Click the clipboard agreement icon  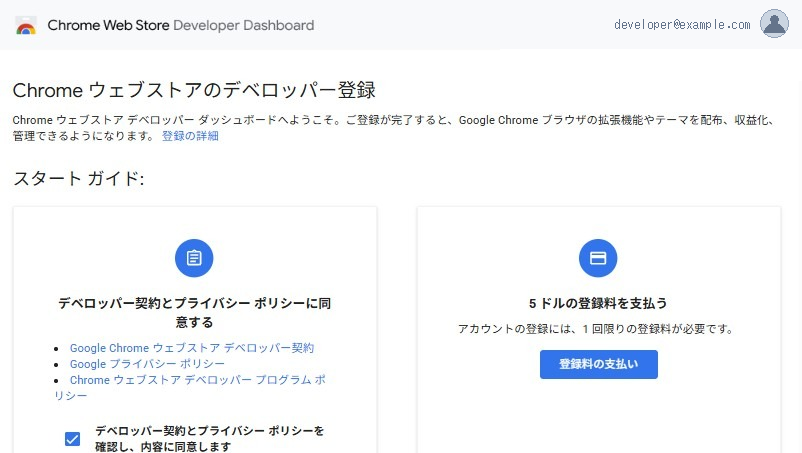click(x=194, y=258)
